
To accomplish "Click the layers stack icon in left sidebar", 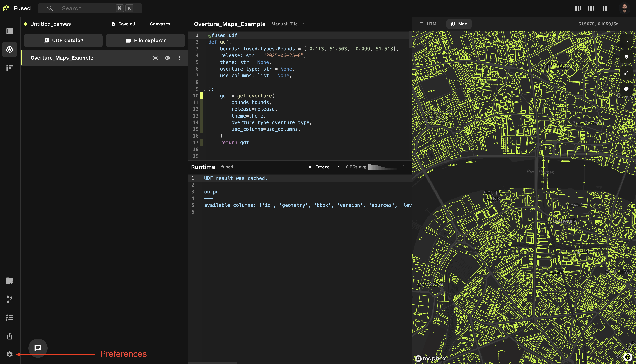I will [x=10, y=49].
